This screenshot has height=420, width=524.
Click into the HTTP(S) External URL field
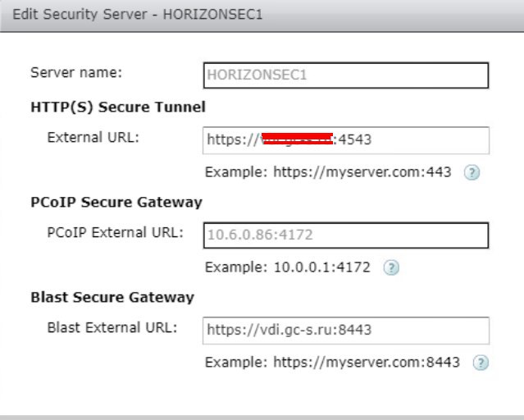pyautogui.click(x=346, y=140)
